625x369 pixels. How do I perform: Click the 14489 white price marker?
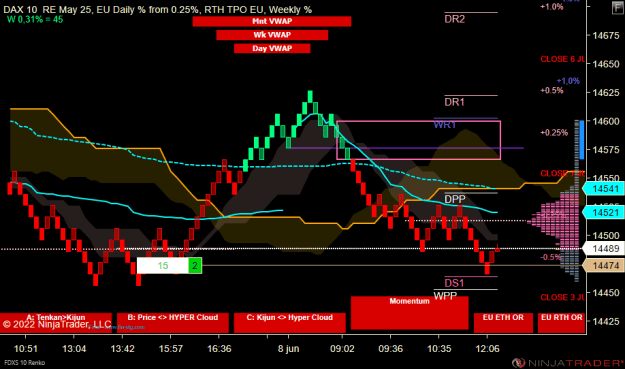pos(604,249)
